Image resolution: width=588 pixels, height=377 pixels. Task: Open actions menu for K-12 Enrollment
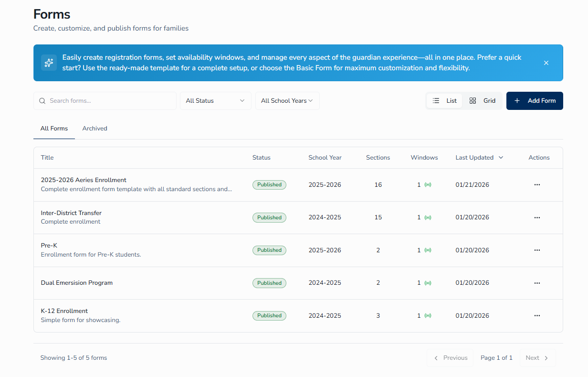click(x=537, y=315)
